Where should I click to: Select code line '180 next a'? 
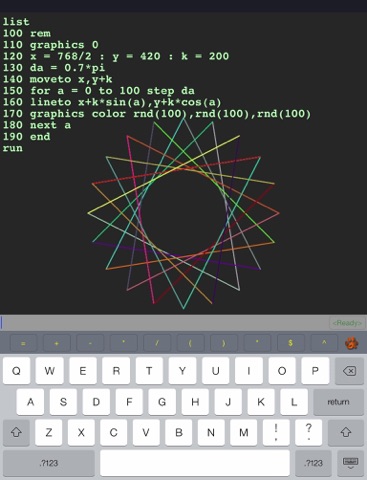pyautogui.click(x=37, y=125)
